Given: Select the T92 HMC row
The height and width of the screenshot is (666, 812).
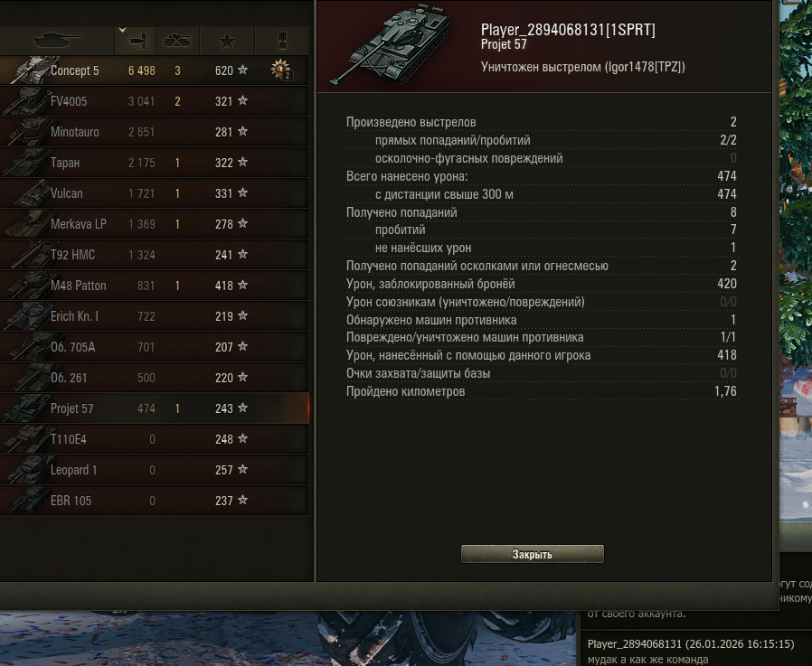Looking at the screenshot, I should [154, 255].
